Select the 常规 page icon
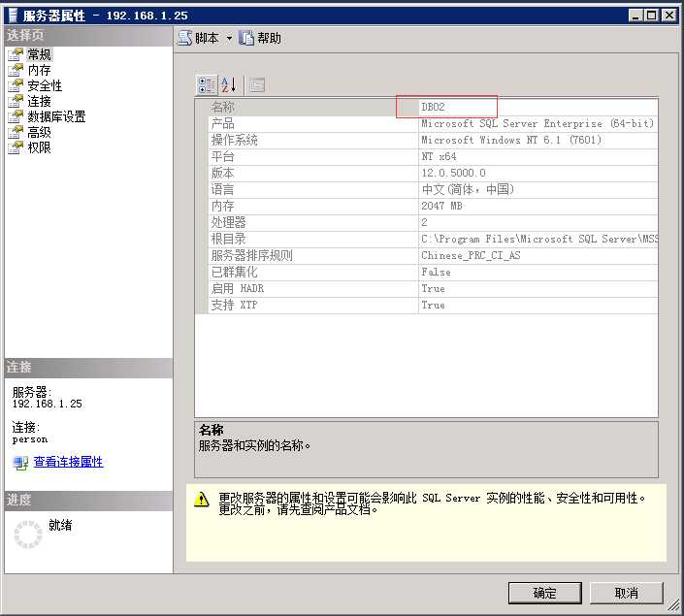The height and width of the screenshot is (616, 684). 16,54
